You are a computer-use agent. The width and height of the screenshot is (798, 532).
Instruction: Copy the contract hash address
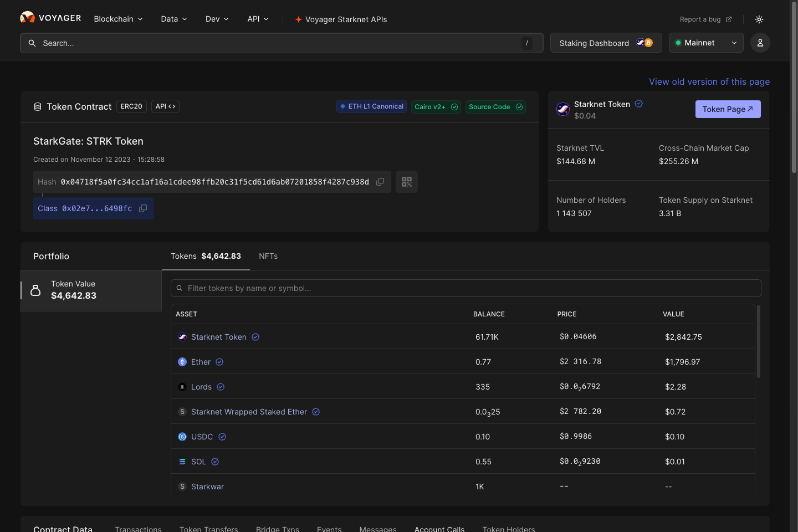pos(380,182)
